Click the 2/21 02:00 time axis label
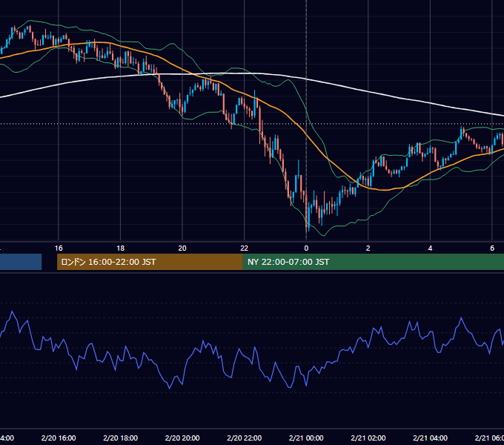This screenshot has width=504, height=445. point(368,438)
